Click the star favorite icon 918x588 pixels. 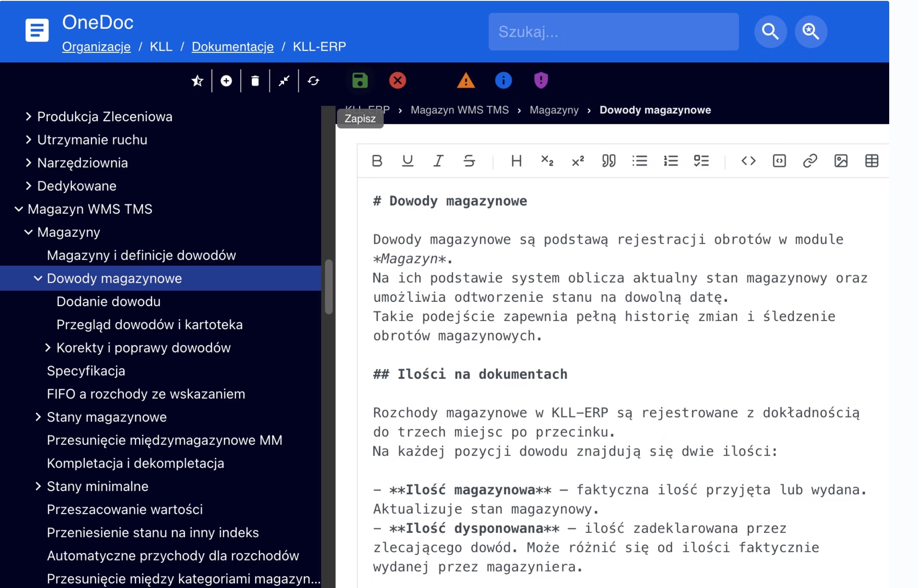[x=197, y=81]
